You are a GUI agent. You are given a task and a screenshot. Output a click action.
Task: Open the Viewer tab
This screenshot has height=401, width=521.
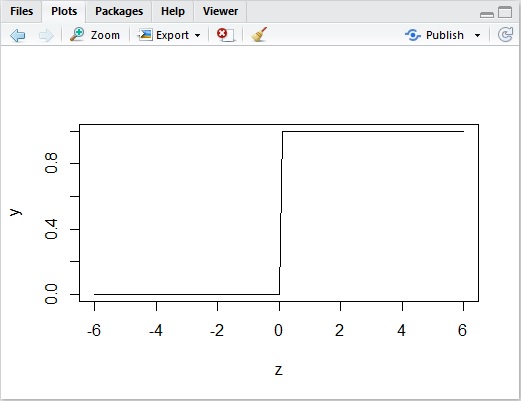[220, 11]
